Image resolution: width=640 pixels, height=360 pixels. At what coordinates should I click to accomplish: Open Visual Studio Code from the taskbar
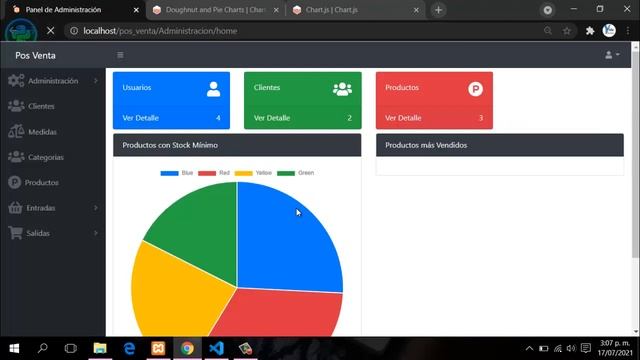coord(216,348)
